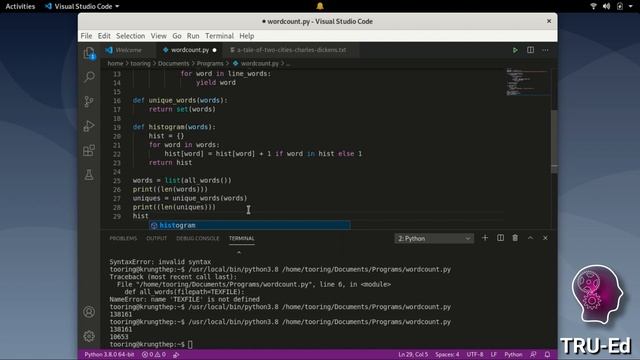This screenshot has height=360, width=640.
Task: Open the View menu
Action: pyautogui.click(x=158, y=36)
